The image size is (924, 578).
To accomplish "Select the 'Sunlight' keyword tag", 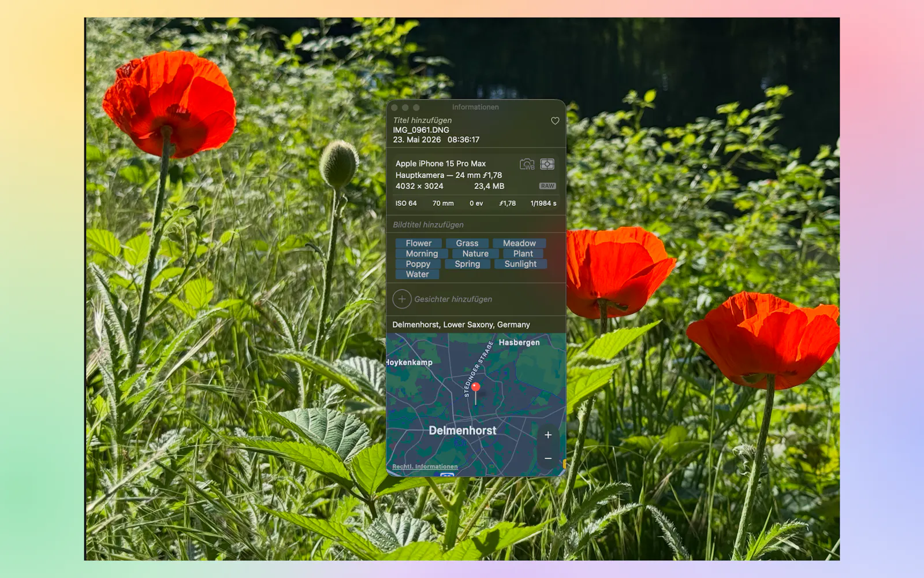I will [520, 264].
